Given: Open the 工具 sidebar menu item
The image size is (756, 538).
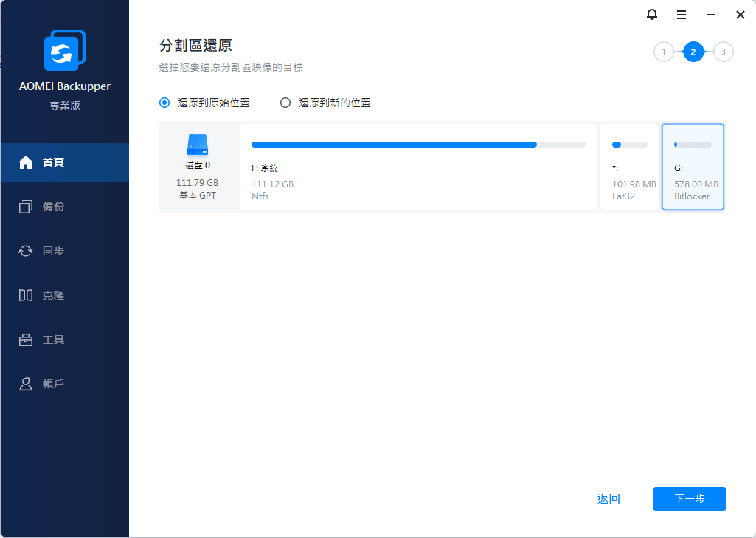Looking at the screenshot, I should pyautogui.click(x=65, y=339).
